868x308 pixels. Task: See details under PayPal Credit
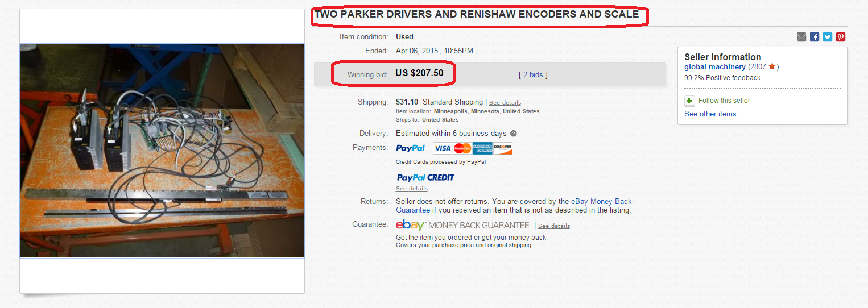[411, 189]
